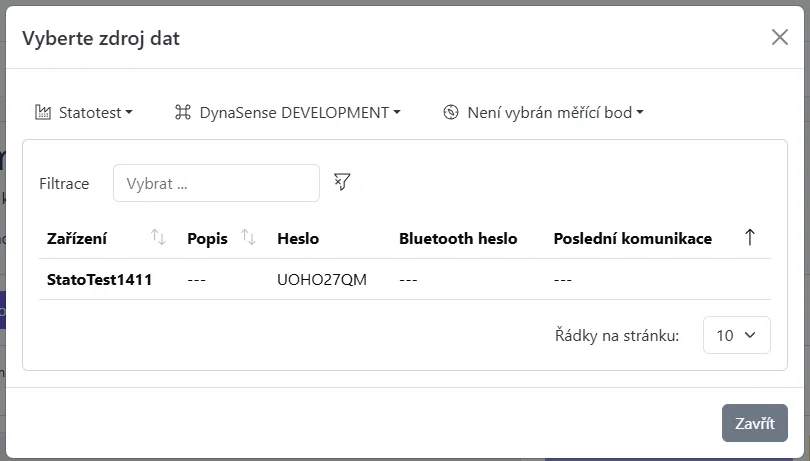The image size is (810, 461).
Task: Open the DynaSense DEVELOPMENT dropdown
Action: click(299, 113)
